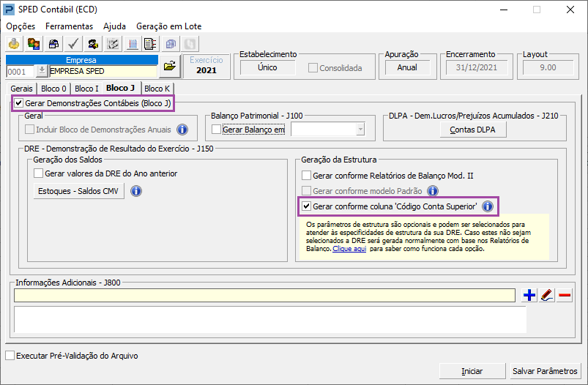Click the EMPRESA SPED name field
This screenshot has height=385, width=588.
(x=103, y=71)
